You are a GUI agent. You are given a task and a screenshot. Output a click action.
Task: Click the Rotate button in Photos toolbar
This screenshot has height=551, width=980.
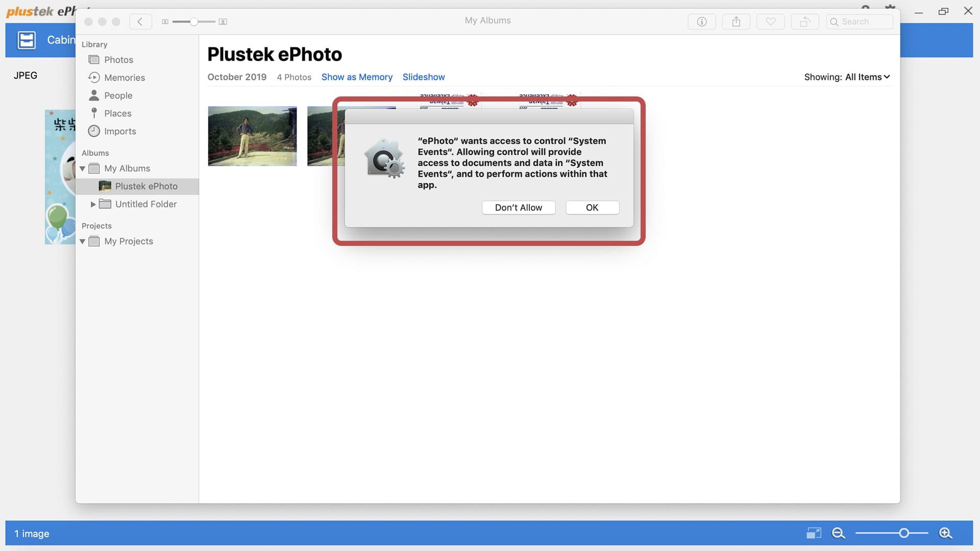(x=805, y=21)
